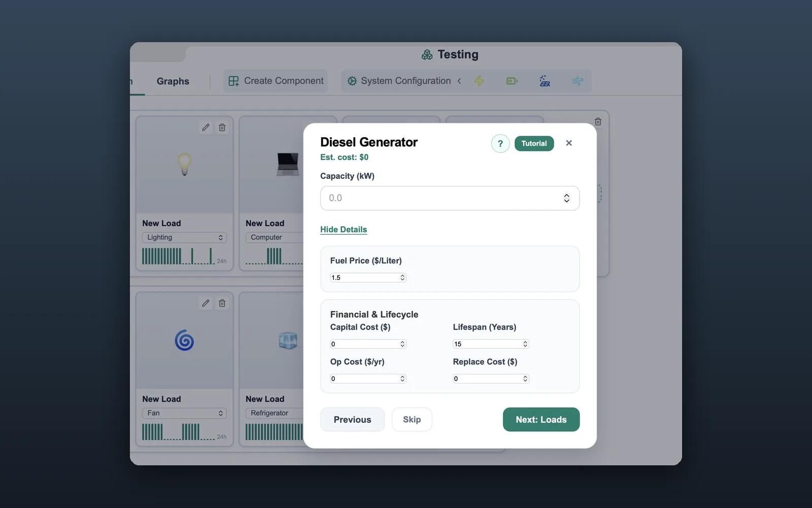The height and width of the screenshot is (508, 812).
Task: Start the Tutorial
Action: 534,144
